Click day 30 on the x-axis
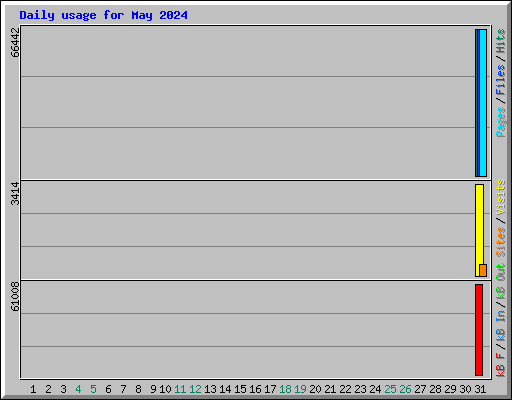Image resolution: width=512 pixels, height=400 pixels. pos(465,389)
